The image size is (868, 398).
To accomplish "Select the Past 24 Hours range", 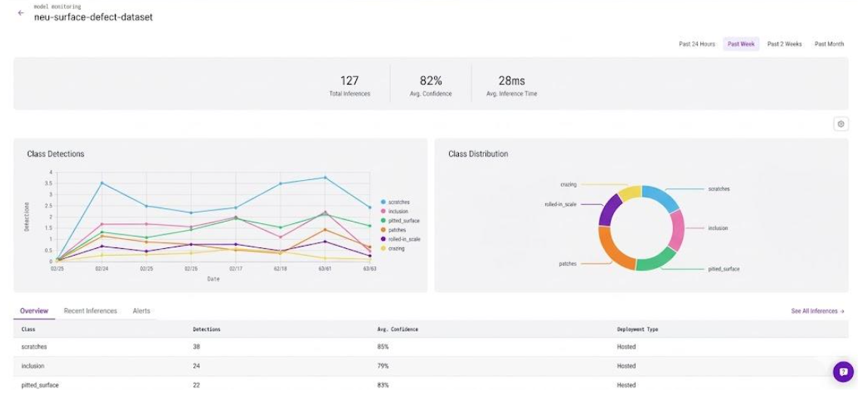I will [696, 44].
